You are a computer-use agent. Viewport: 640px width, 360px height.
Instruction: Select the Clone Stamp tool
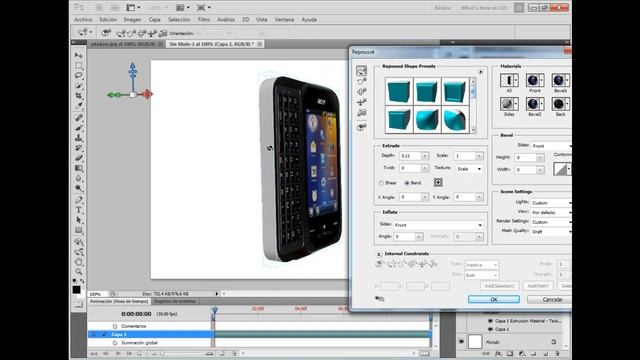coord(78,138)
